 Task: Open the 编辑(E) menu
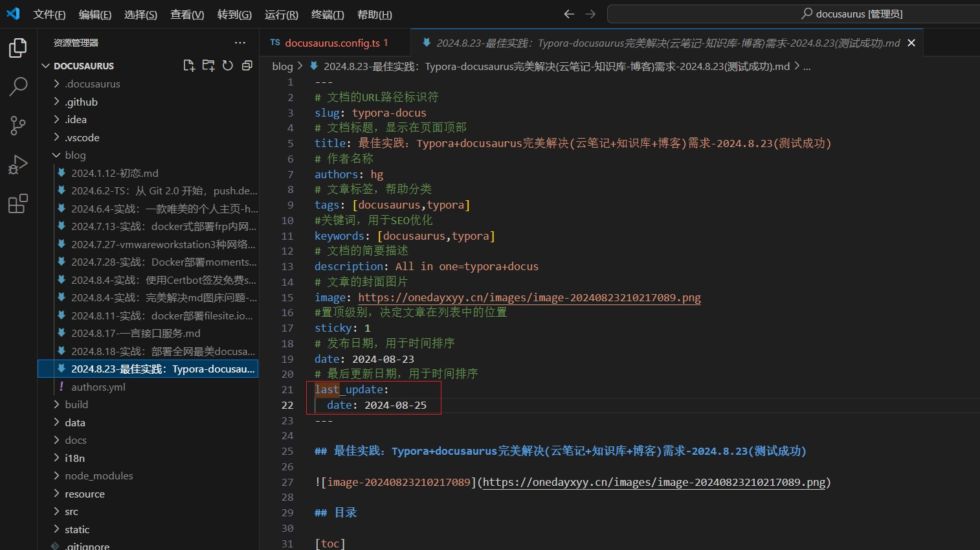(95, 14)
